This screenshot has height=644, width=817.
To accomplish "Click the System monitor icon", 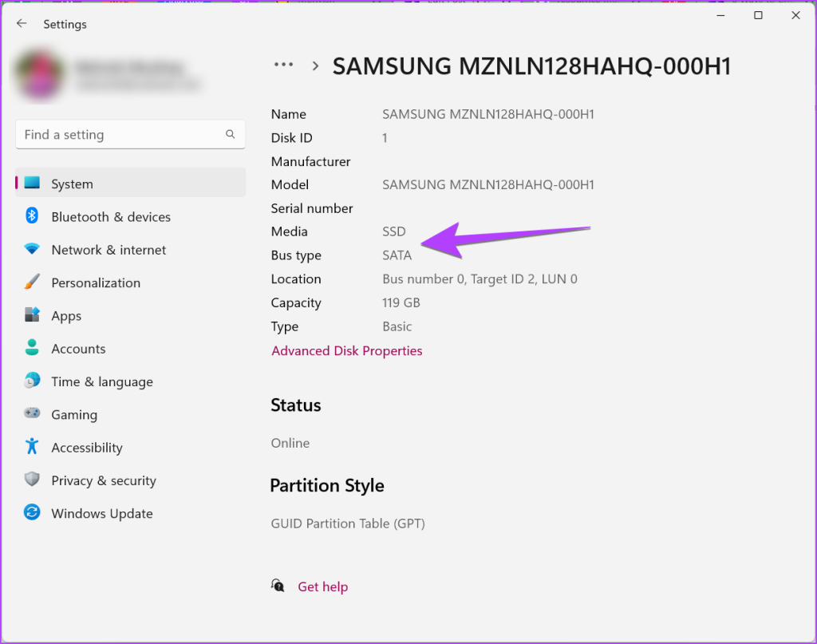I will (32, 183).
